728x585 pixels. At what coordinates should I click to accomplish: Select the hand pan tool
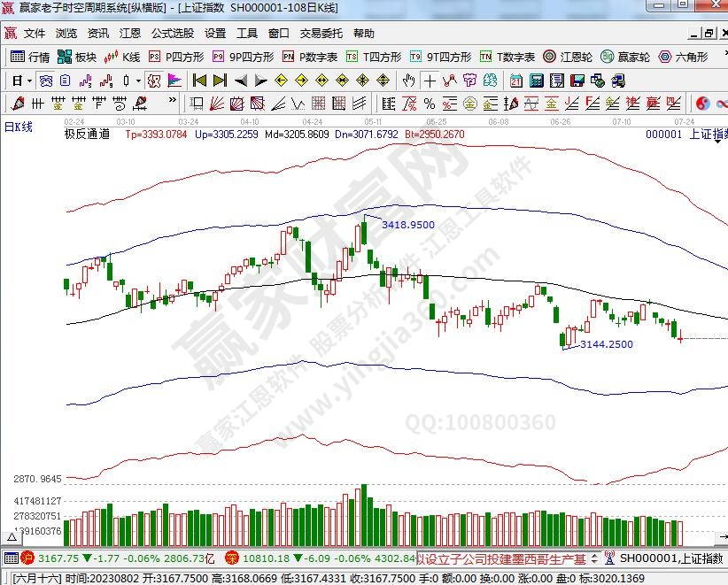(409, 81)
